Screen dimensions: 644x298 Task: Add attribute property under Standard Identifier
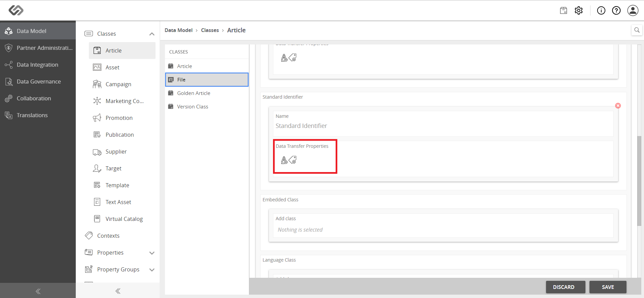click(284, 160)
